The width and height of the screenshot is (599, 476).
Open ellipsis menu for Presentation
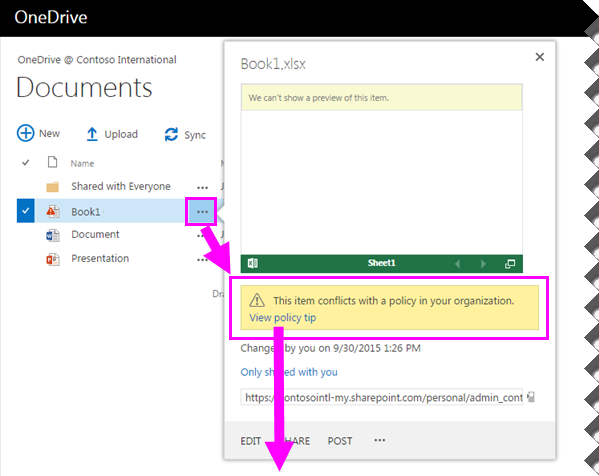(201, 260)
